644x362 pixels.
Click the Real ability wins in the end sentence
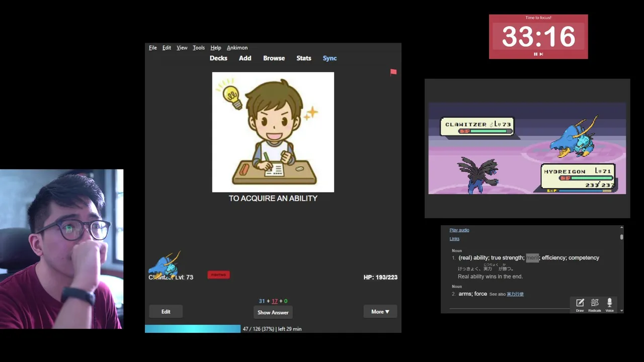click(490, 277)
